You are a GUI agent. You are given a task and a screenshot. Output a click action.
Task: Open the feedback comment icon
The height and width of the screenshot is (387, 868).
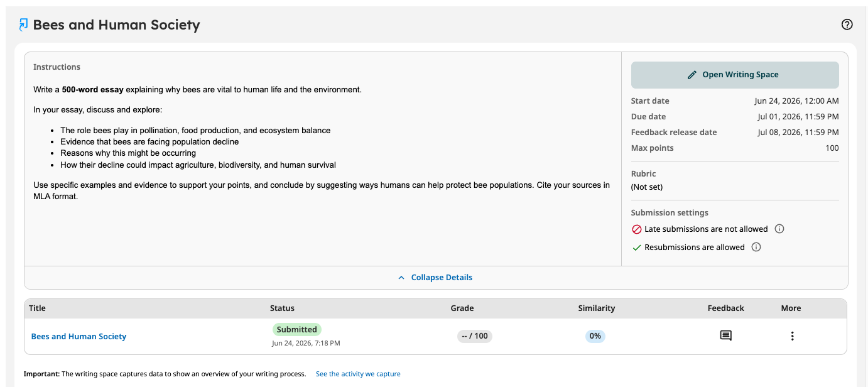[x=725, y=335]
